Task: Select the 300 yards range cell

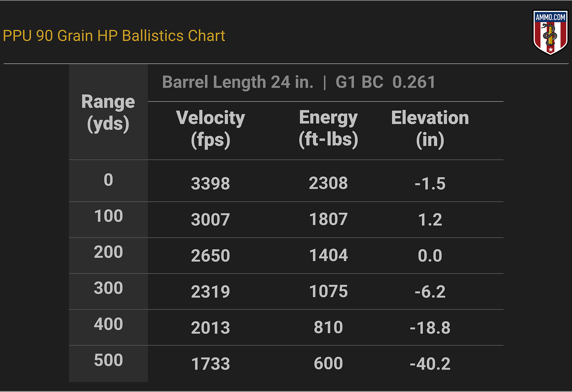Action: pyautogui.click(x=108, y=288)
